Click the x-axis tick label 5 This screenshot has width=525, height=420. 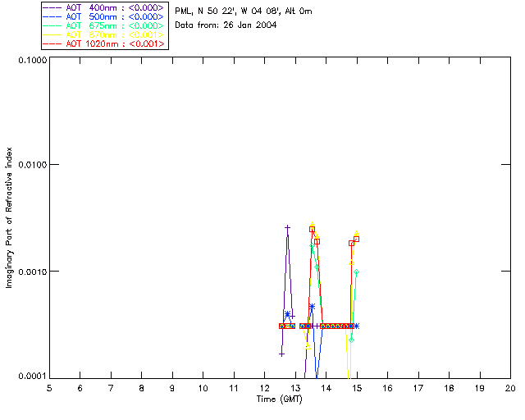coord(49,388)
